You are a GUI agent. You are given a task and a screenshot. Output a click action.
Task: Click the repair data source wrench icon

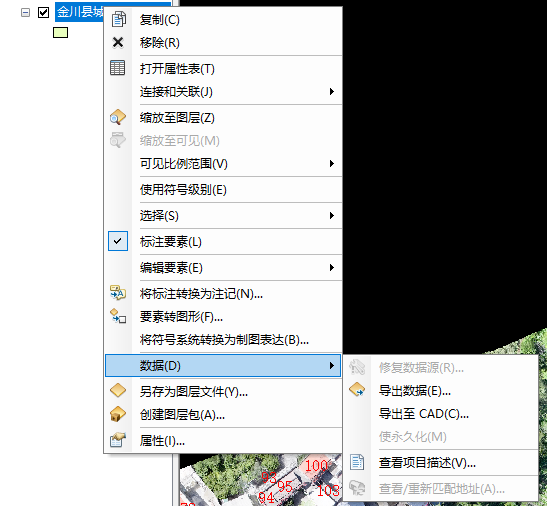coord(357,367)
